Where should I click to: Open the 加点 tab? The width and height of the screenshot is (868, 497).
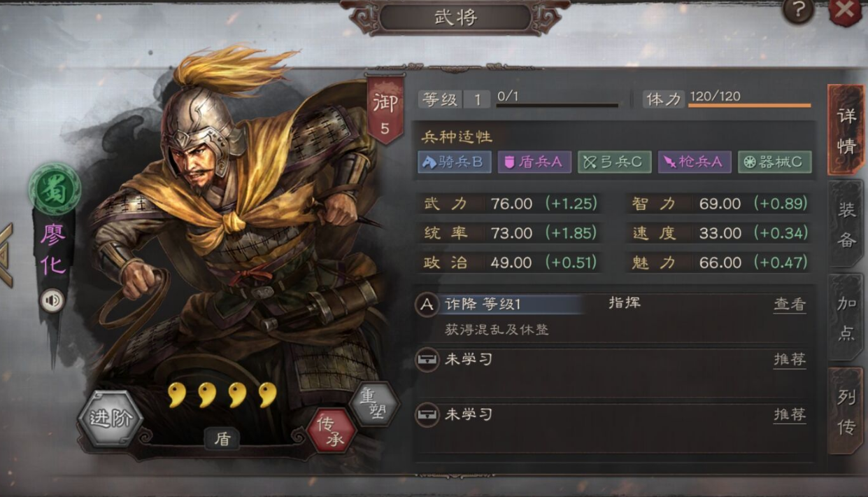(x=846, y=317)
